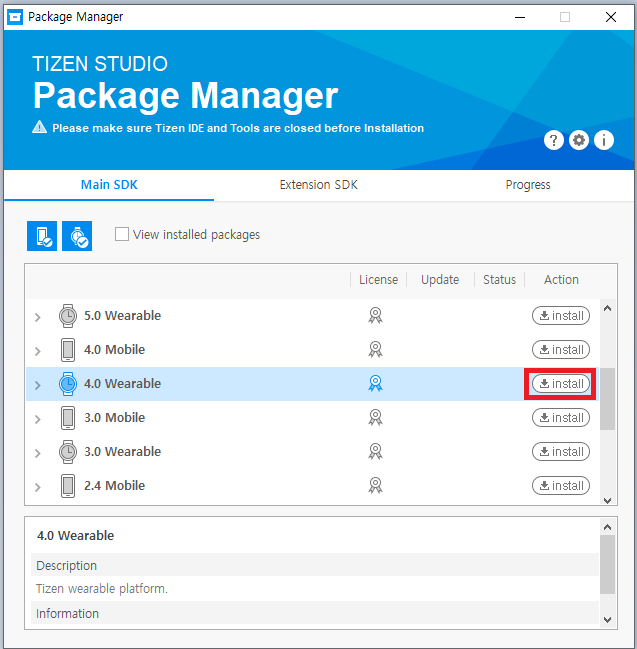Click details panel scrollbar down arrow
The width and height of the screenshot is (637, 649).
(607, 620)
